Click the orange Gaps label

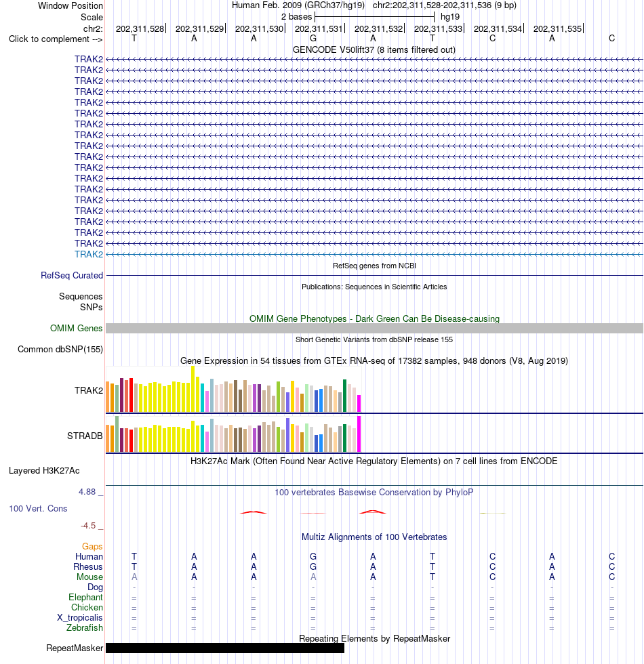point(92,546)
